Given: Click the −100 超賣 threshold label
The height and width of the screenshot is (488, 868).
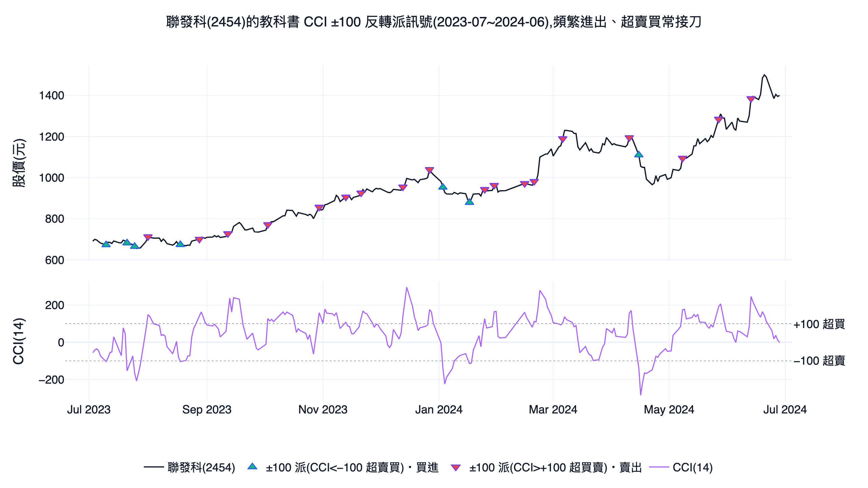Looking at the screenshot, I should coord(819,361).
